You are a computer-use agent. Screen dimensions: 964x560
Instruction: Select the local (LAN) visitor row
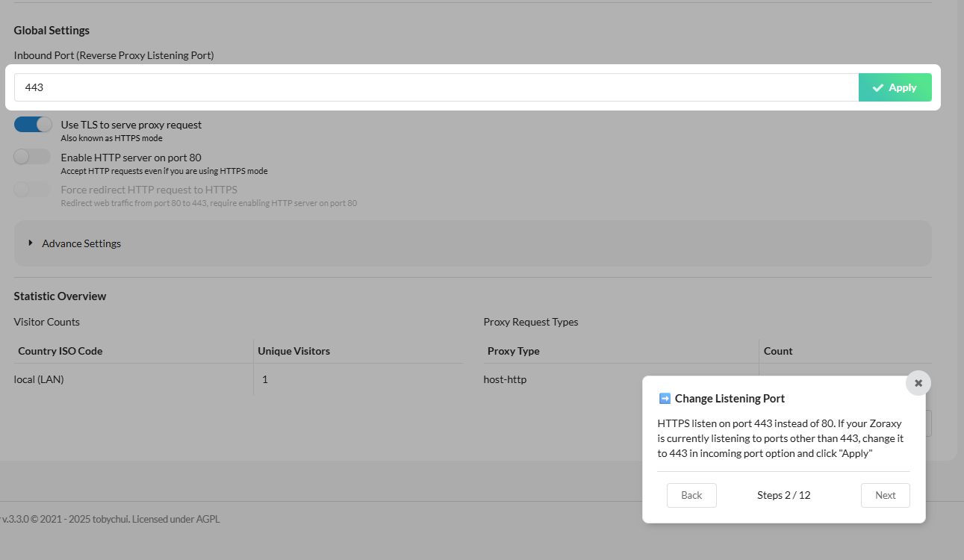coord(39,379)
